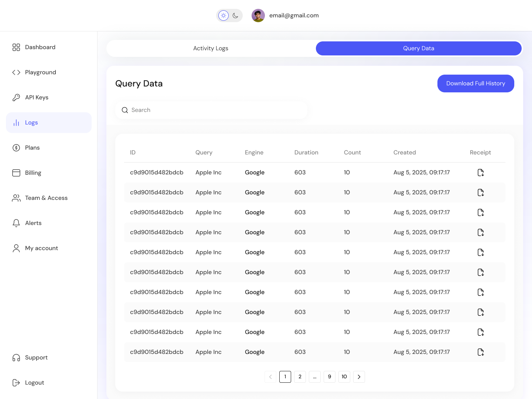Click the Billing card icon

[x=16, y=173]
